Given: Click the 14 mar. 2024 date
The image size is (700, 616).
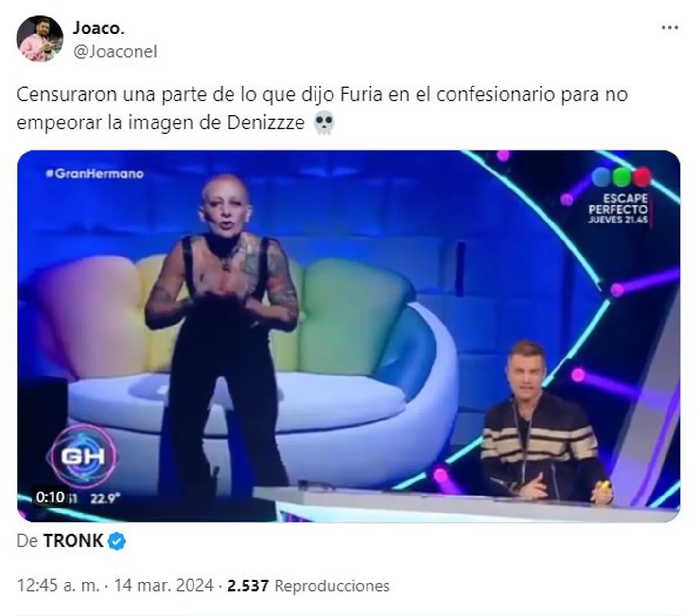Looking at the screenshot, I should pyautogui.click(x=164, y=585).
